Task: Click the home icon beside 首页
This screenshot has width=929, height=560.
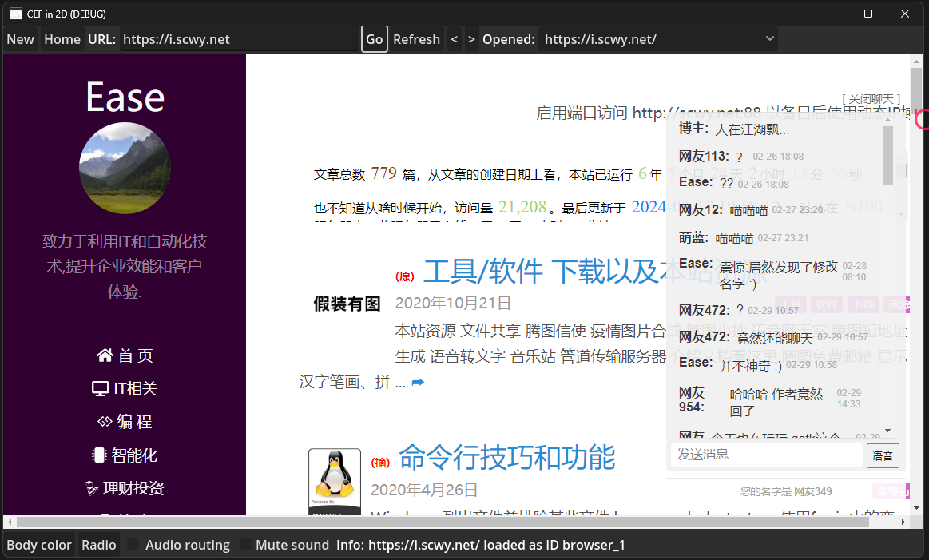Action: pyautogui.click(x=105, y=355)
